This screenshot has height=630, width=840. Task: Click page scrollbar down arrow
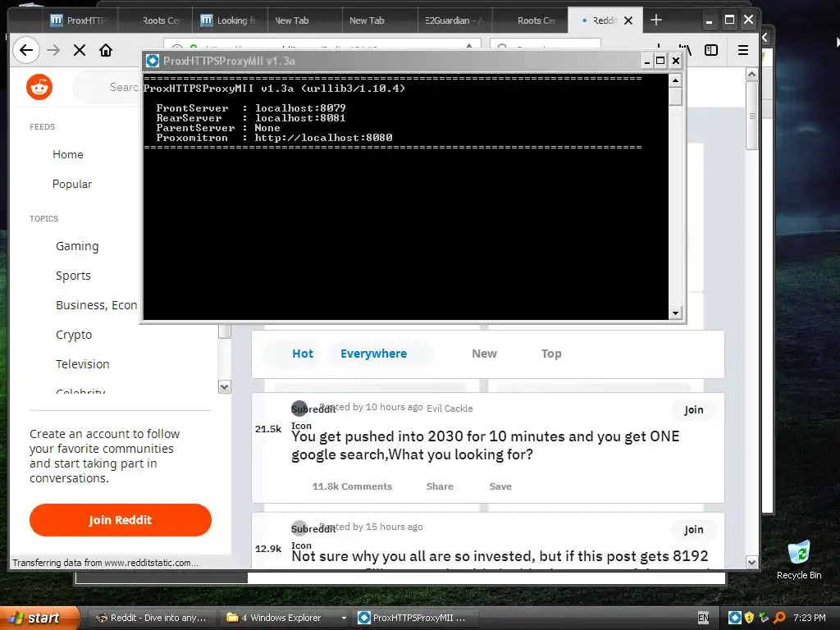(751, 563)
